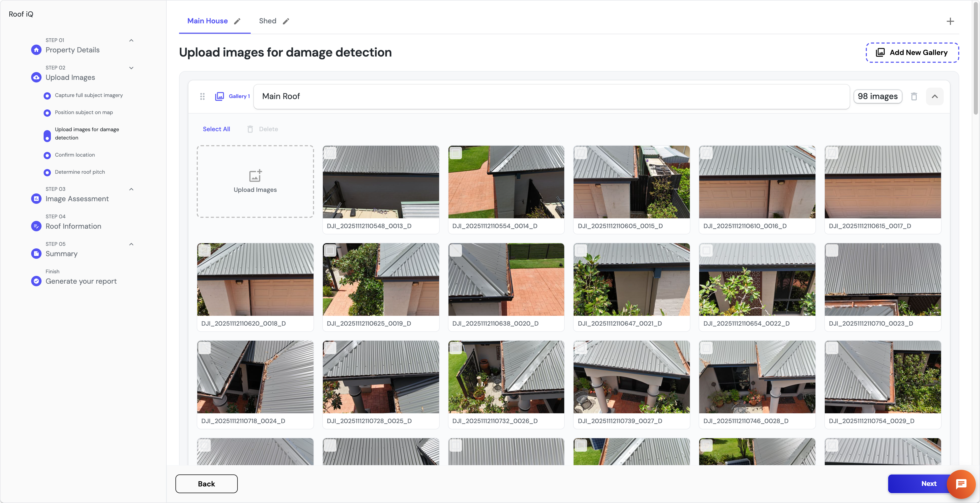The width and height of the screenshot is (980, 503).
Task: Click the Upload Images cloud step icon
Action: pyautogui.click(x=36, y=77)
